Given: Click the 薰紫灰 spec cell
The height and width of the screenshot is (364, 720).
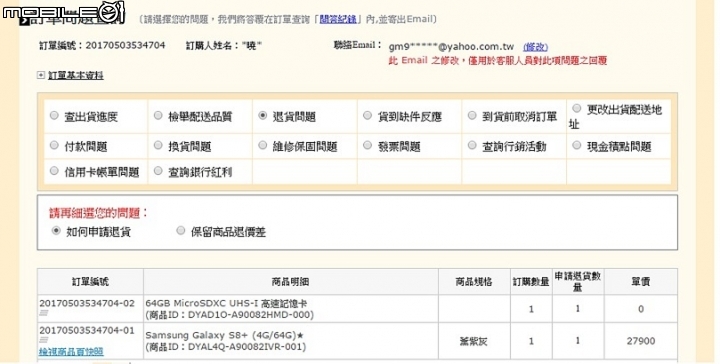Looking at the screenshot, I should click(x=473, y=341).
